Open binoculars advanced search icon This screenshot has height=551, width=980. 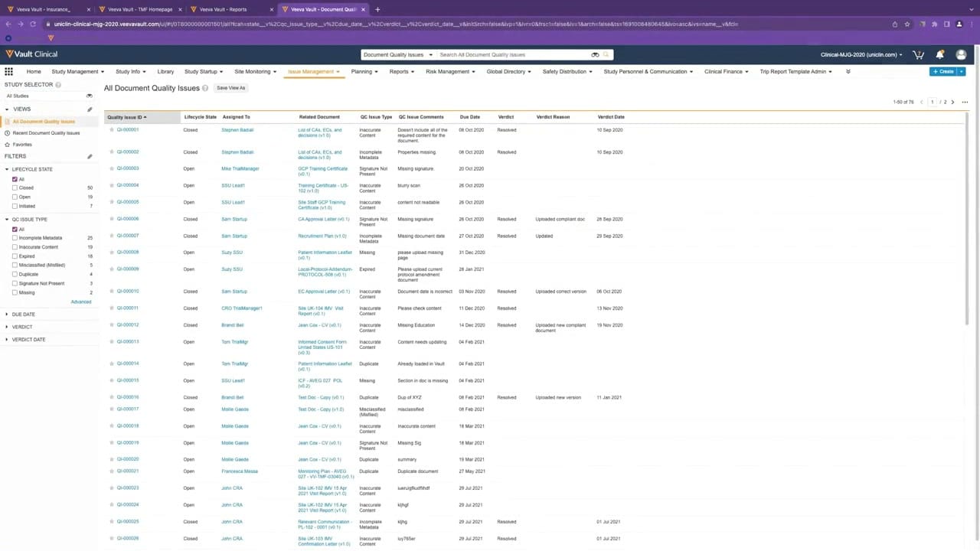[595, 55]
